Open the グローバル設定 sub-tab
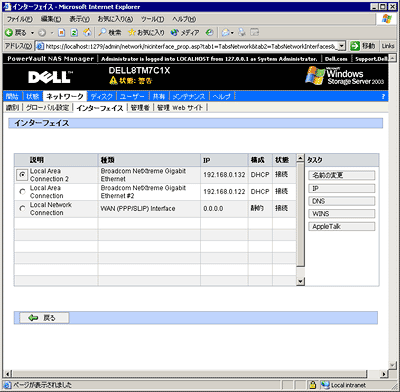The image size is (400, 392). click(x=47, y=107)
